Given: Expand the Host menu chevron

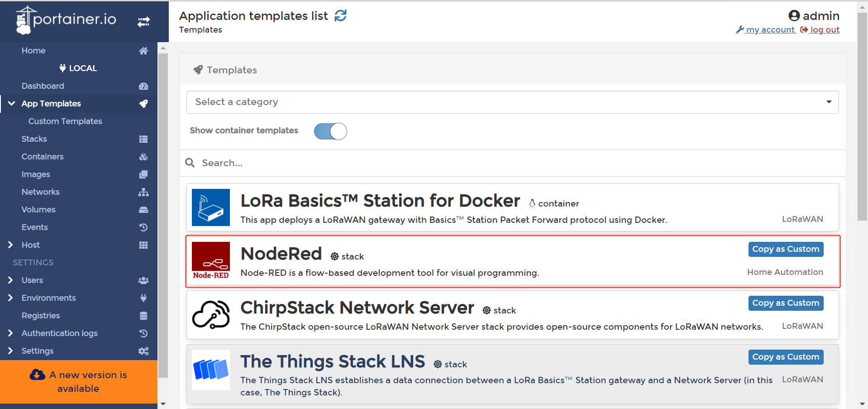Looking at the screenshot, I should [x=10, y=245].
